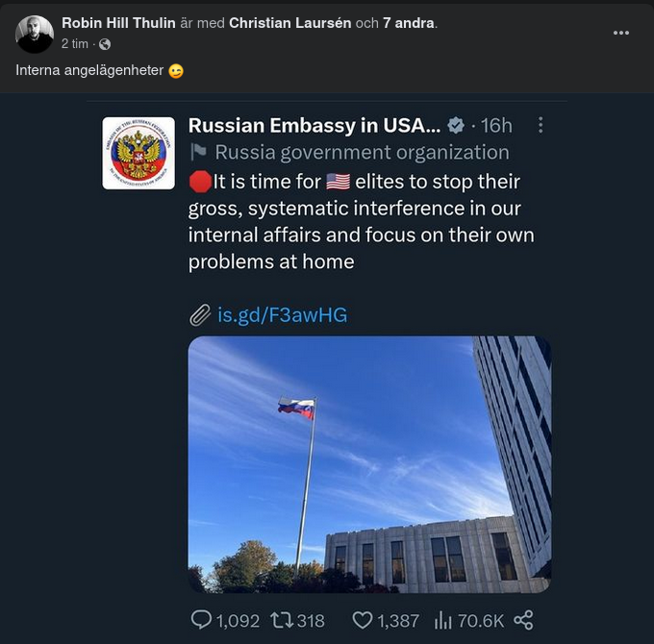Click the reply speech bubble icon
654x644 pixels.
(x=202, y=620)
